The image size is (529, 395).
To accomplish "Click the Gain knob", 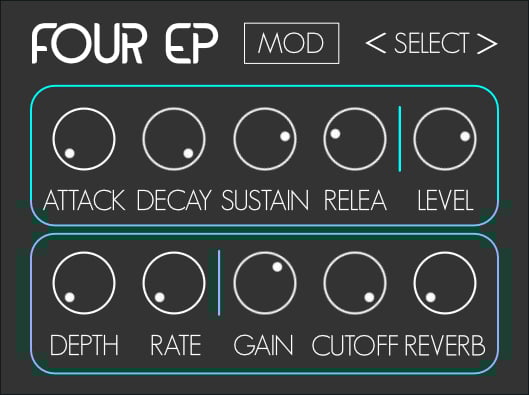I will coord(265,283).
